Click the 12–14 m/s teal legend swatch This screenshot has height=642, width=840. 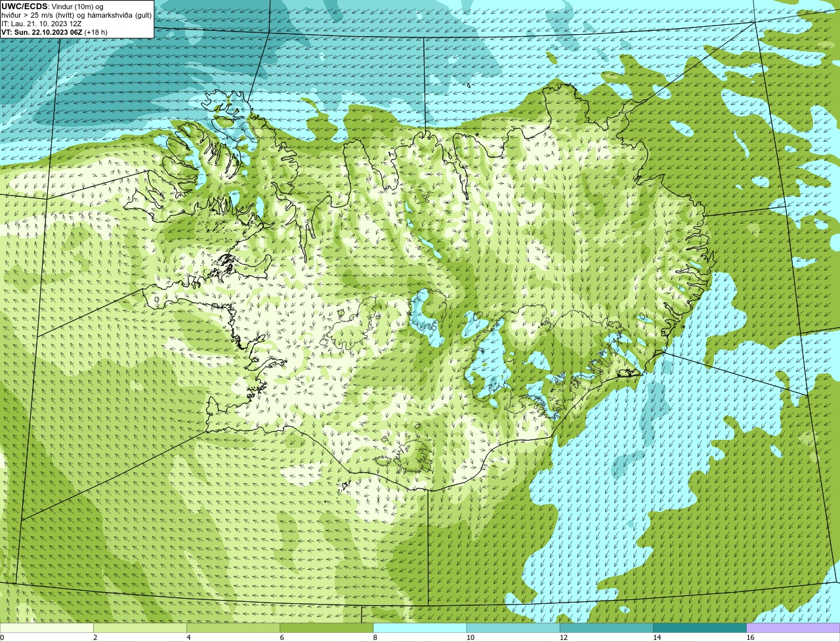[606, 628]
